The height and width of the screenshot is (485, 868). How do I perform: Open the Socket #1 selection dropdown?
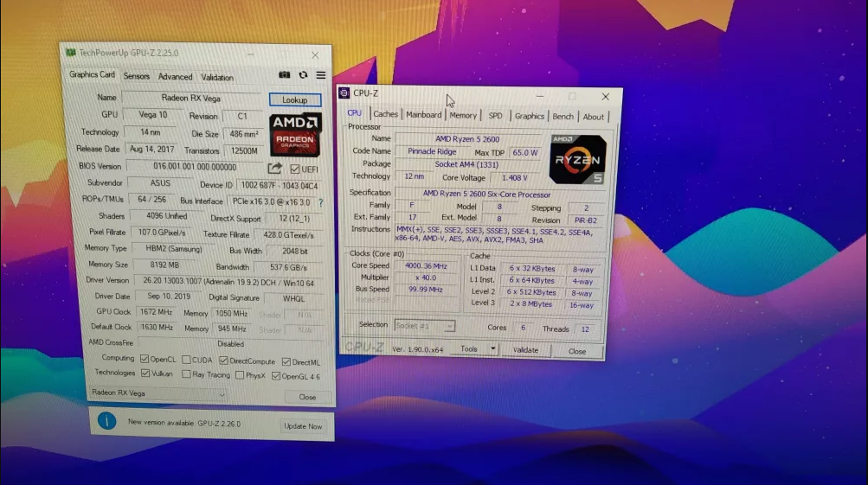pyautogui.click(x=425, y=326)
